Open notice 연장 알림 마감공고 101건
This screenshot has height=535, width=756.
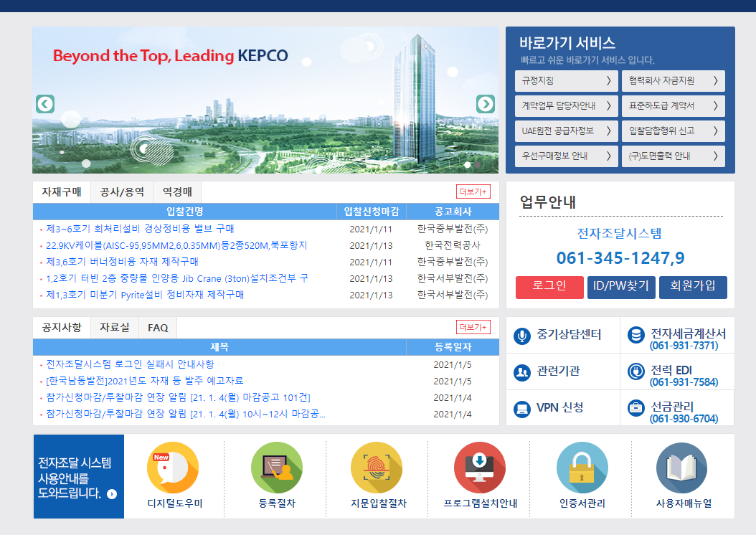[x=178, y=397]
